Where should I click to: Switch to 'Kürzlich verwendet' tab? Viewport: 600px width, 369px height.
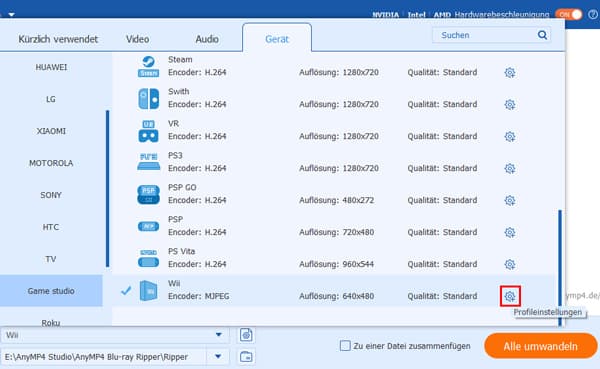pyautogui.click(x=58, y=39)
